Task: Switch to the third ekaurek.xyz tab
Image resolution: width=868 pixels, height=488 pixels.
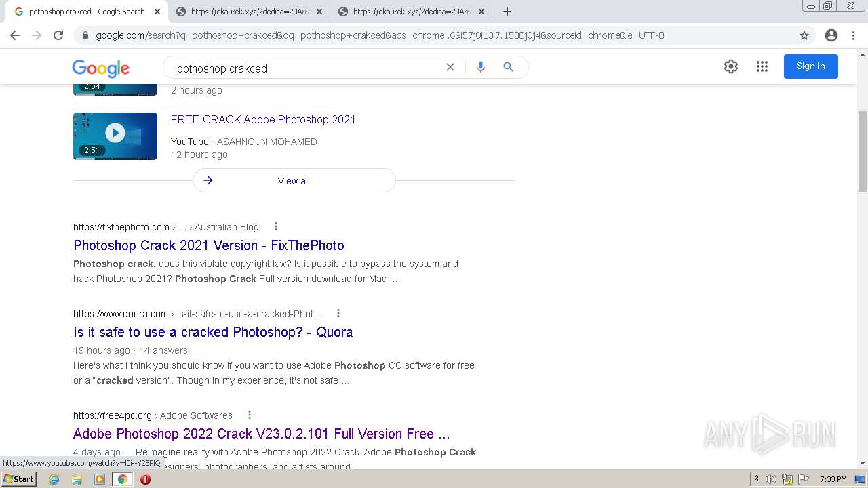Action: click(412, 12)
